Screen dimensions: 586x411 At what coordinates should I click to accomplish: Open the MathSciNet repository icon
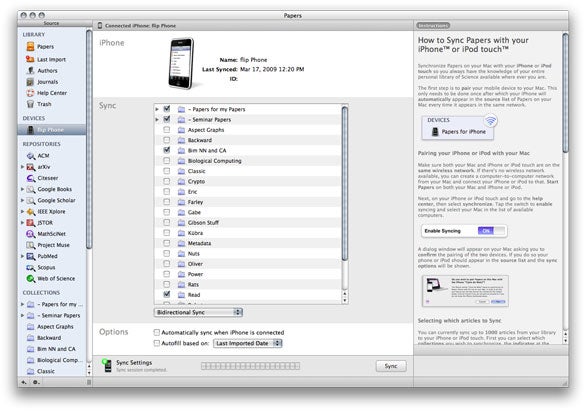(x=31, y=234)
